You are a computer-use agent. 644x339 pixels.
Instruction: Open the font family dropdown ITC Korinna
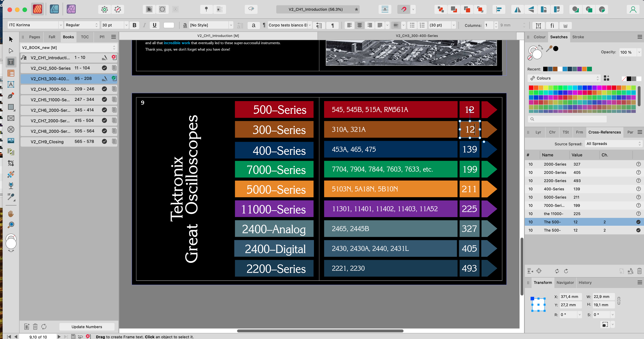click(x=35, y=25)
